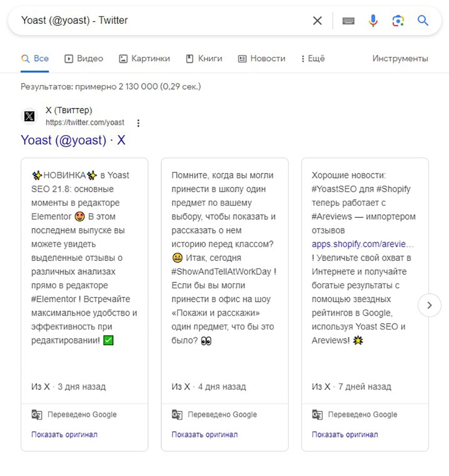449x476 pixels.
Task: Open the https://twitter.com/yoast URL
Action: pyautogui.click(x=85, y=123)
